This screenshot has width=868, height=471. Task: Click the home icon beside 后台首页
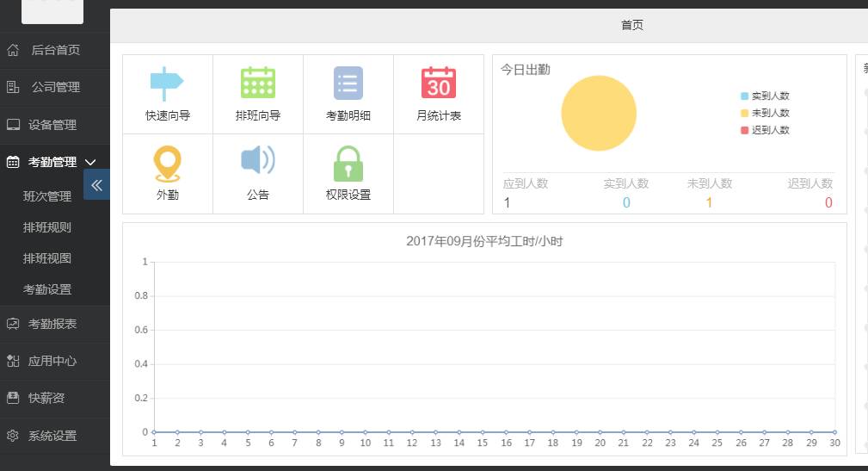tap(13, 50)
